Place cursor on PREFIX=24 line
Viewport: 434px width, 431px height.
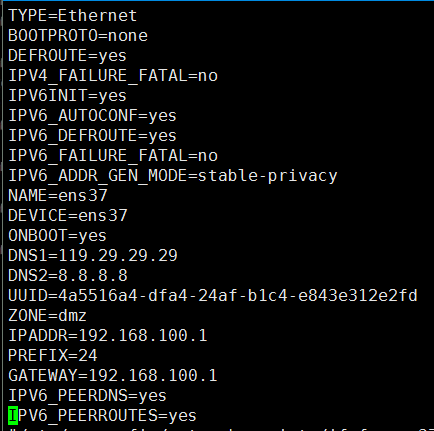(53, 356)
